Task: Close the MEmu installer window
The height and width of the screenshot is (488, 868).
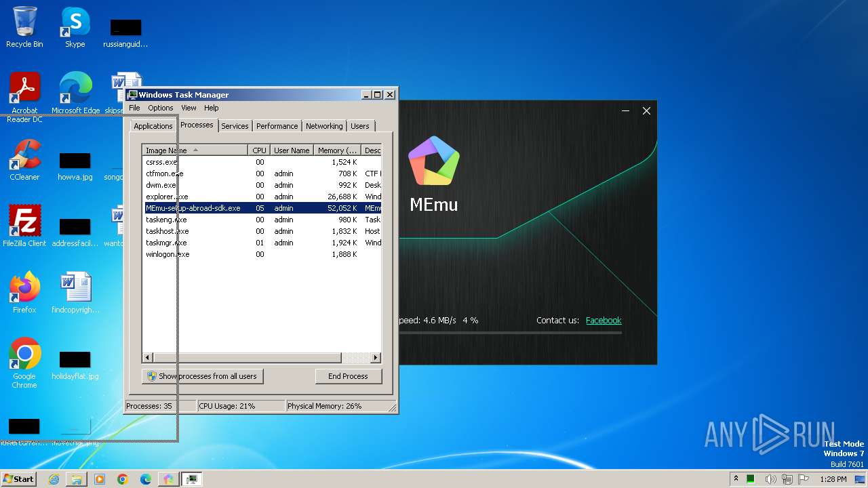Action: click(x=646, y=110)
